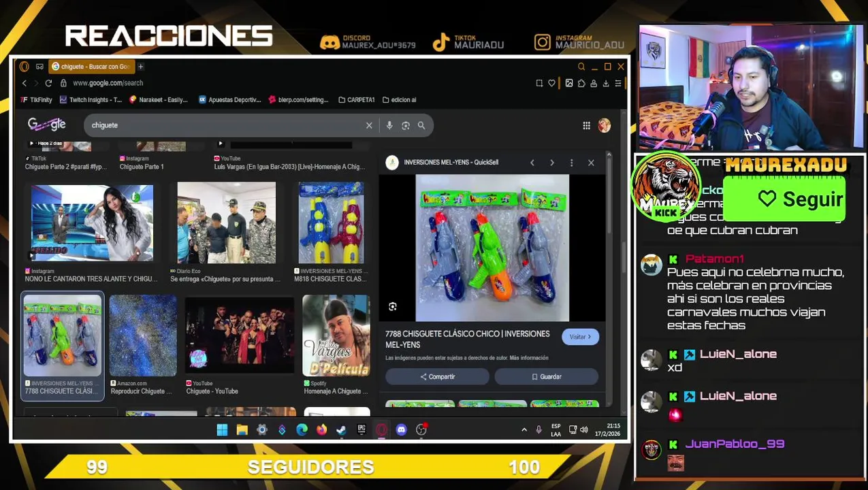Go back to previous page in browser
The height and width of the screenshot is (490, 868).
coord(25,83)
